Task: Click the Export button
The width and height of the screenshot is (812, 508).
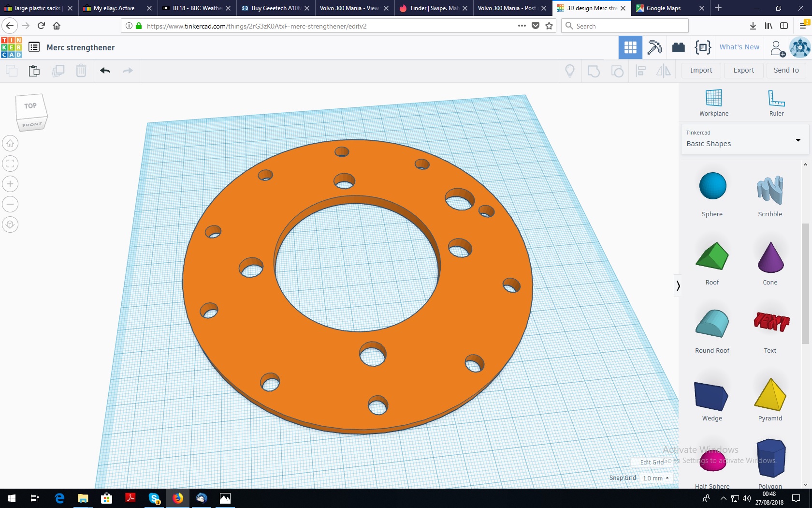Action: tap(743, 70)
